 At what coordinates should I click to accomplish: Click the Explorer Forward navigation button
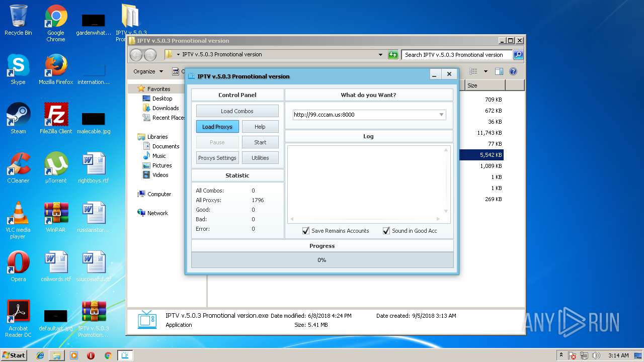click(150, 55)
